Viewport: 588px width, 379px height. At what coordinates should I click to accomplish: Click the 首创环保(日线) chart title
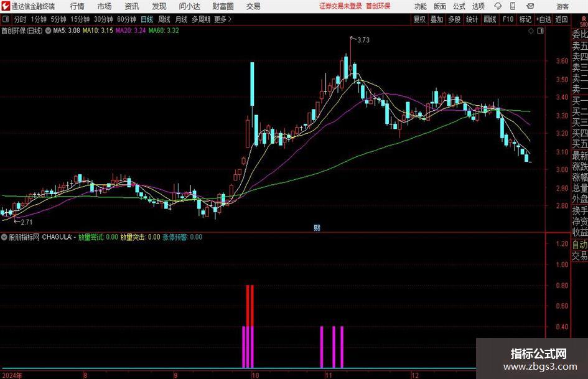22,30
